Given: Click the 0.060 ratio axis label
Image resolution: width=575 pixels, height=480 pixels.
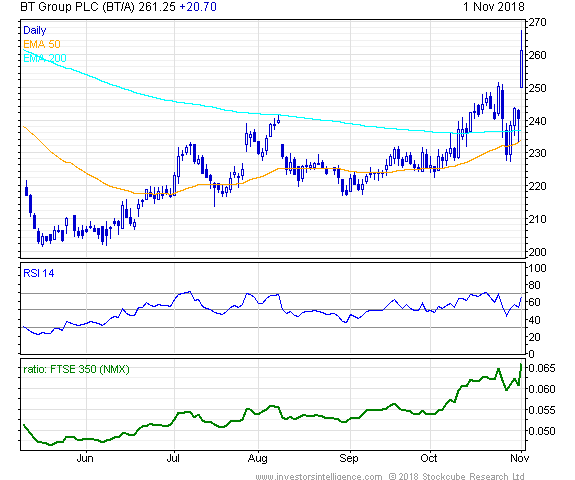Looking at the screenshot, I should [x=542, y=389].
